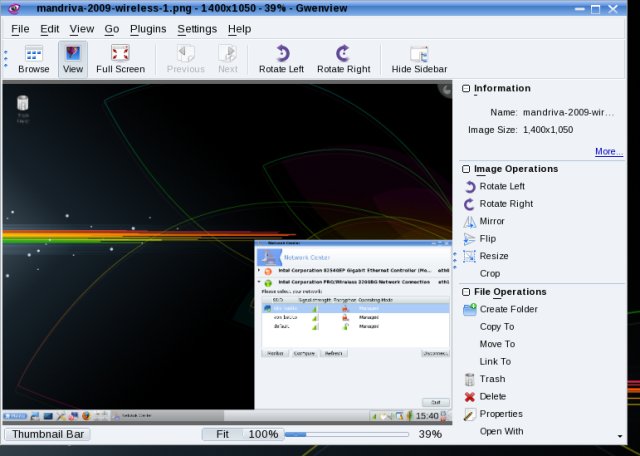Open the View menu
The height and width of the screenshot is (456, 640).
tap(82, 29)
